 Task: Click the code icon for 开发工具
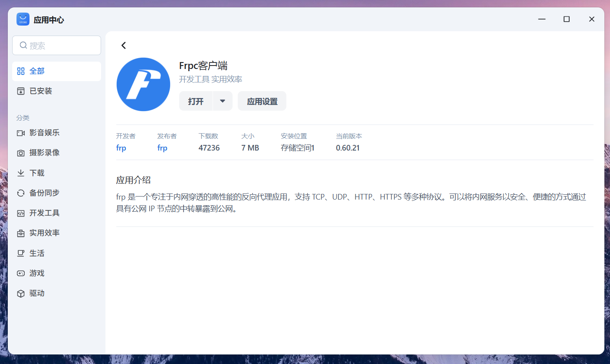point(21,213)
